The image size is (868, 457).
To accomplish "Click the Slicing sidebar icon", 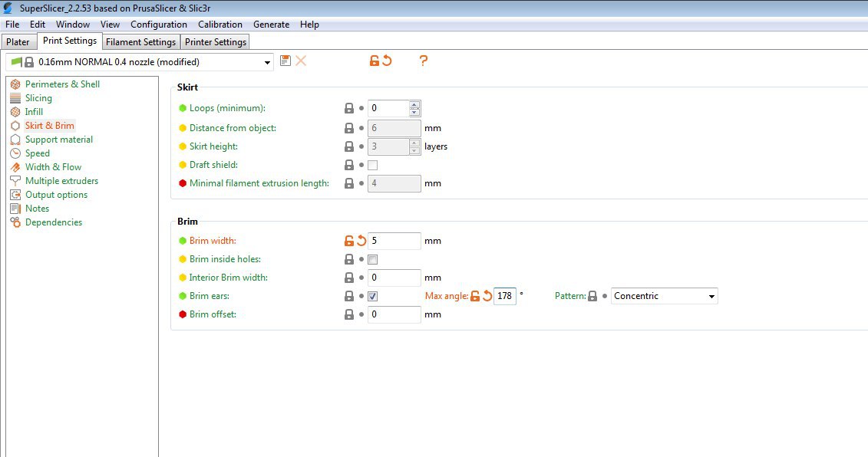I will 15,98.
